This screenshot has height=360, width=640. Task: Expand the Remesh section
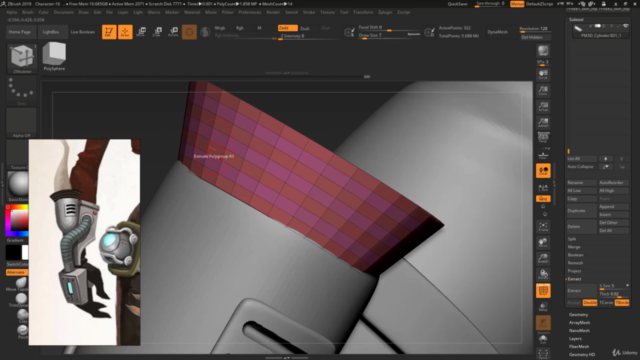tap(575, 263)
